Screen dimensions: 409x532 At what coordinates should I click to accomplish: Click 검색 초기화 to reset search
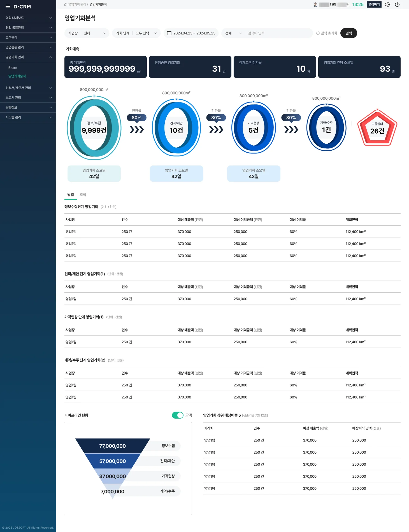point(327,33)
